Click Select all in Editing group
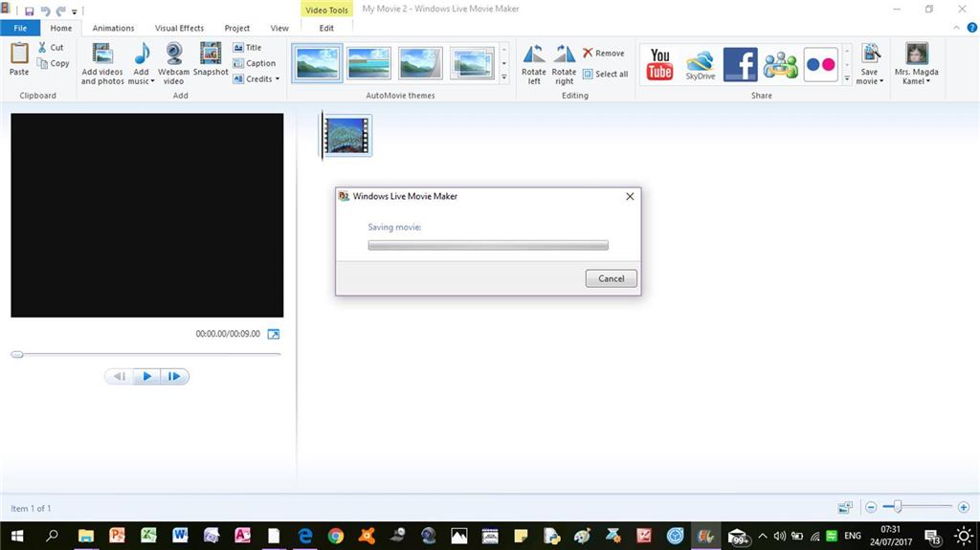 tap(605, 74)
